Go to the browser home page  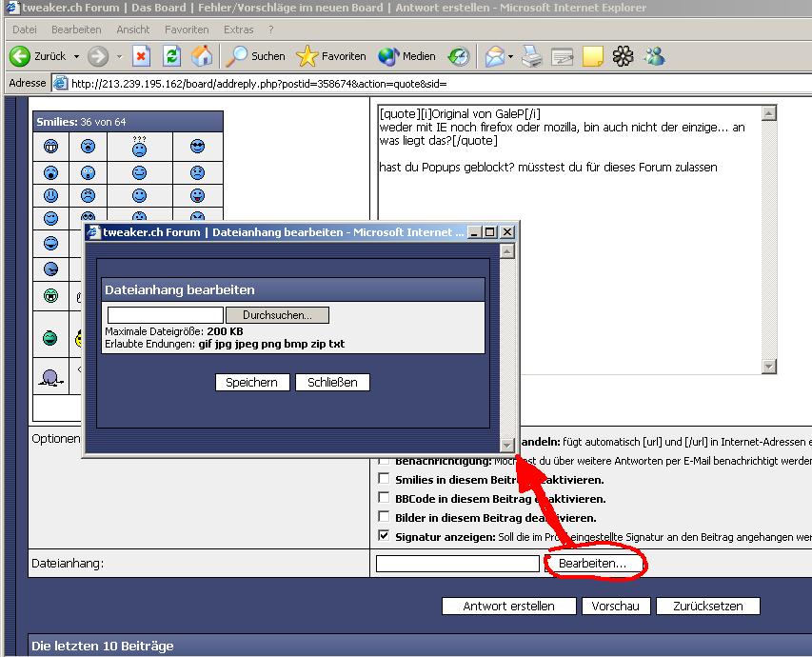pyautogui.click(x=202, y=56)
